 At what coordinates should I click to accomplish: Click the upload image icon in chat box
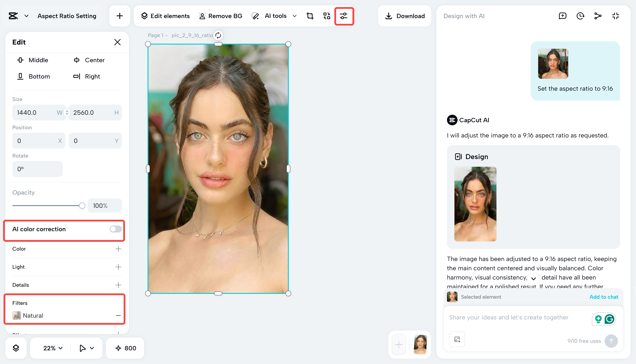click(x=457, y=339)
